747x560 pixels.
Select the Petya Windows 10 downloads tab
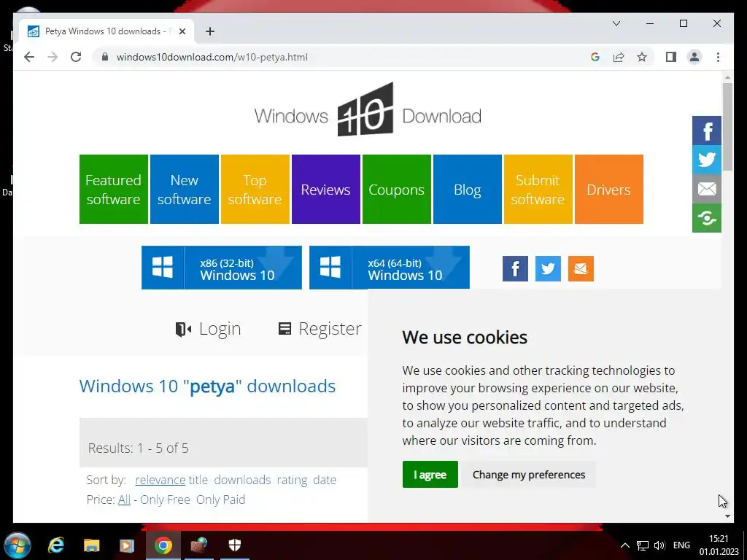pos(107,31)
